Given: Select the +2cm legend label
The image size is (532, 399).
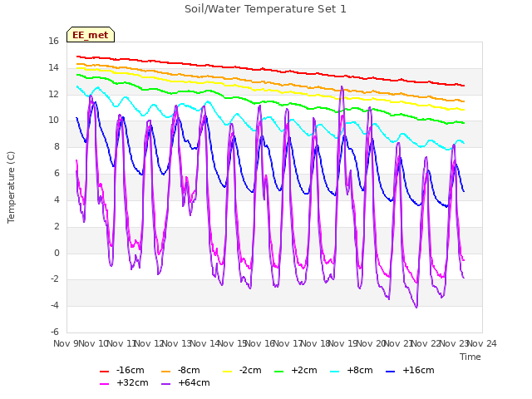Looking at the screenshot, I should pyautogui.click(x=304, y=370).
